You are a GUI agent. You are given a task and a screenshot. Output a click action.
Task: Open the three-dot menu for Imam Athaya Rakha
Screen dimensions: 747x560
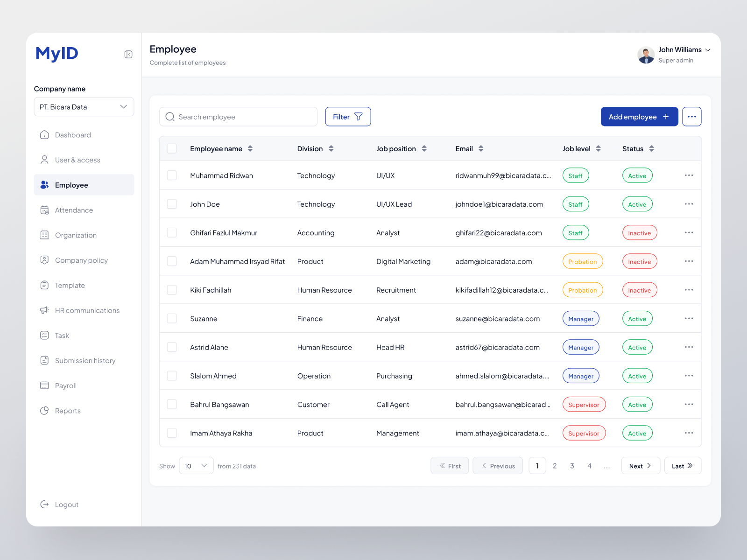pyautogui.click(x=689, y=433)
